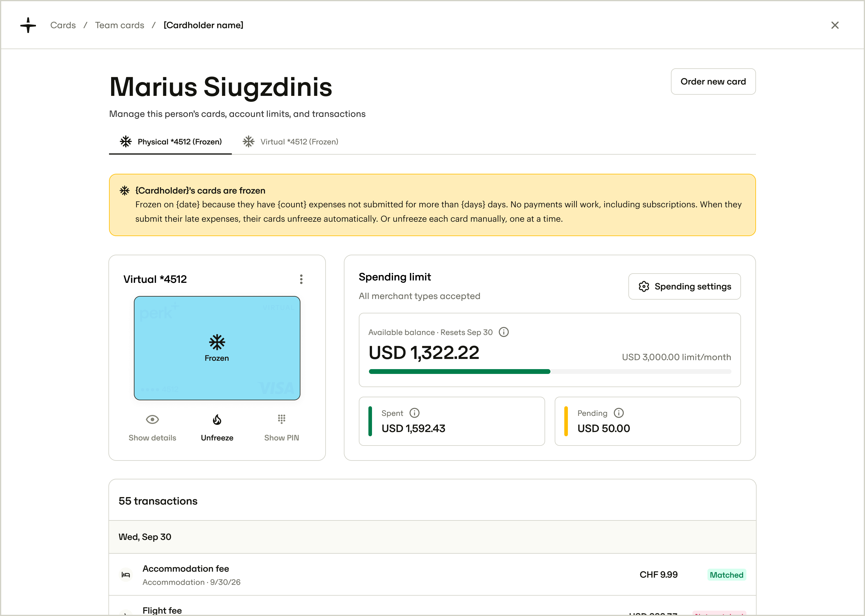Viewport: 865px width, 616px height.
Task: Click the Show details eye icon
Action: 152,419
